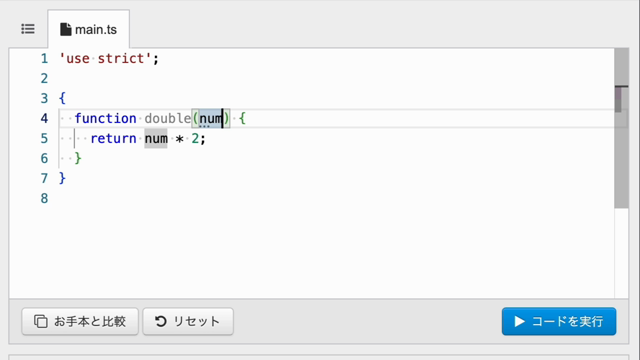The height and width of the screenshot is (360, 640).
Task: Run code with コードを実行 button
Action: click(x=559, y=322)
